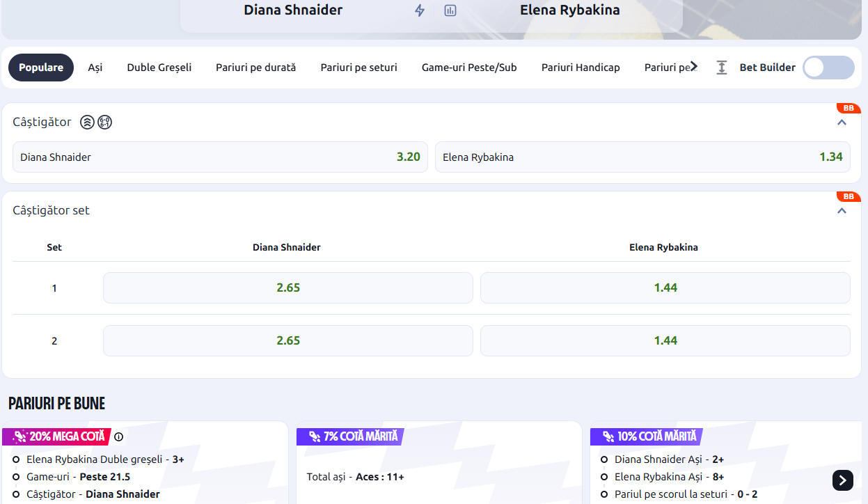Click Diana Shnaider Ași 2+ line
The height and width of the screenshot is (504, 868).
tap(670, 459)
